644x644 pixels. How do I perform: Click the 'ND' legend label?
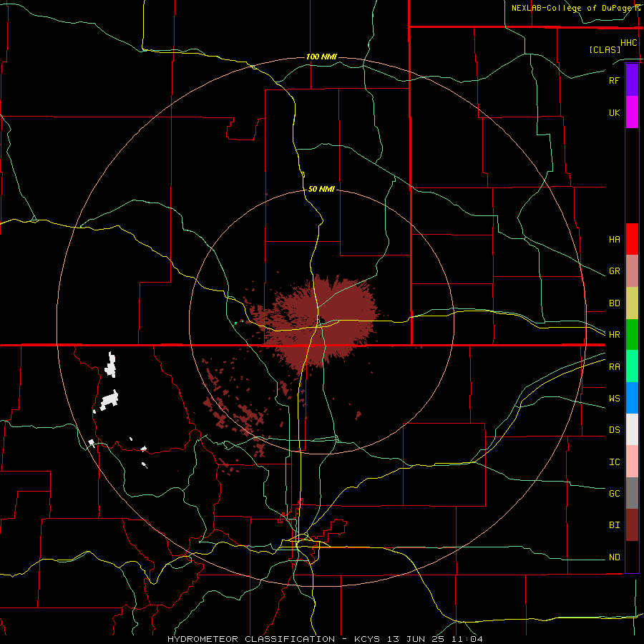tap(614, 557)
